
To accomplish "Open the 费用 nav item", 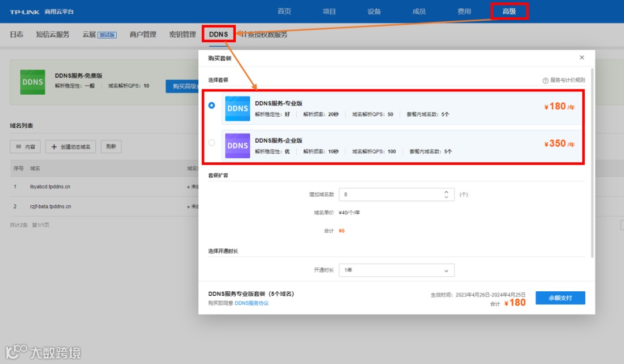I will click(x=464, y=12).
